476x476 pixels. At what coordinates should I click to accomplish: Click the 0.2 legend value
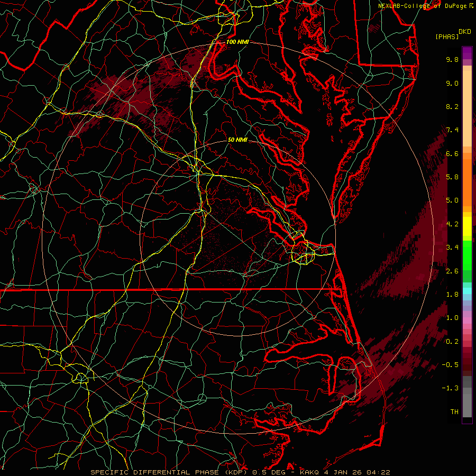pos(452,342)
